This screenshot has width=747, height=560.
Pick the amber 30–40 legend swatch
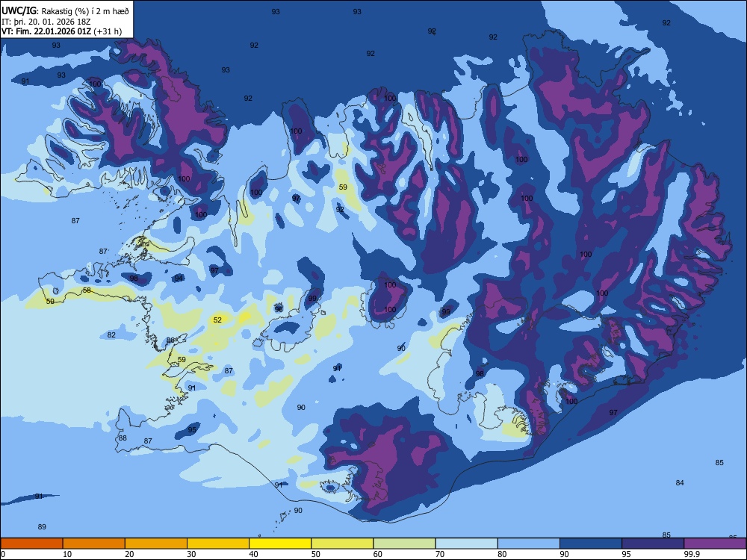click(218, 544)
